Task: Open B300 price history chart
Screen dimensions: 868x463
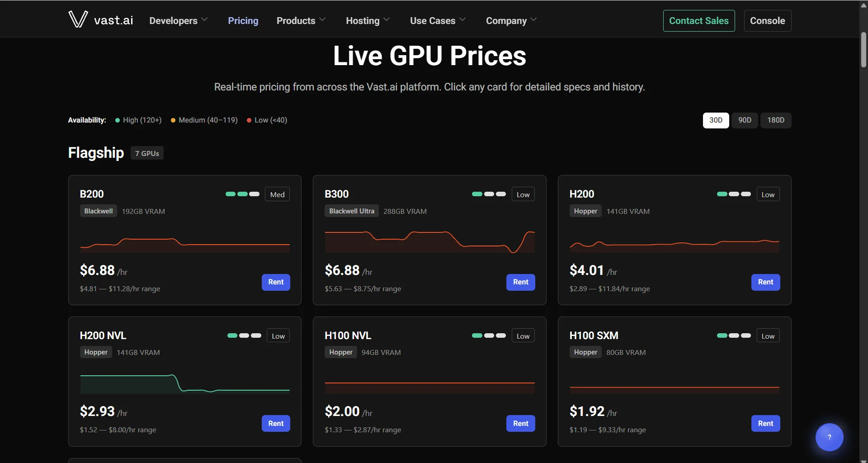Action: click(x=429, y=242)
